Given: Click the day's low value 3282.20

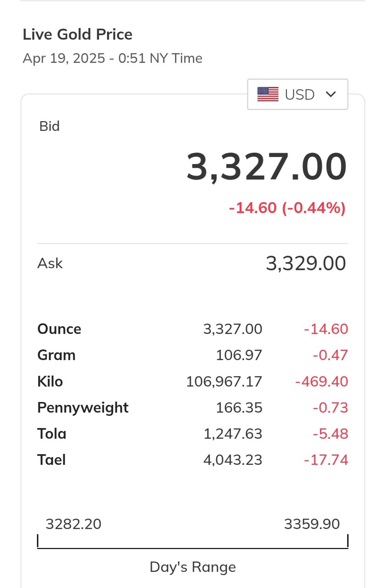Looking at the screenshot, I should pyautogui.click(x=73, y=524).
